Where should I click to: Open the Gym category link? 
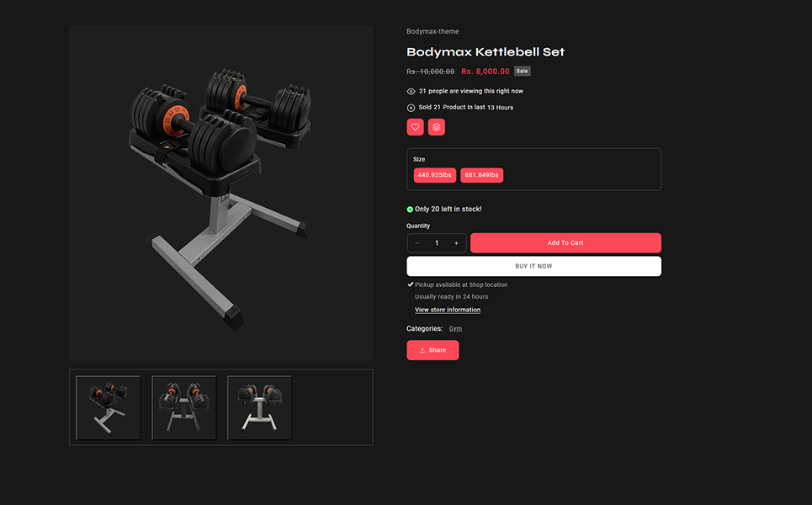455,328
